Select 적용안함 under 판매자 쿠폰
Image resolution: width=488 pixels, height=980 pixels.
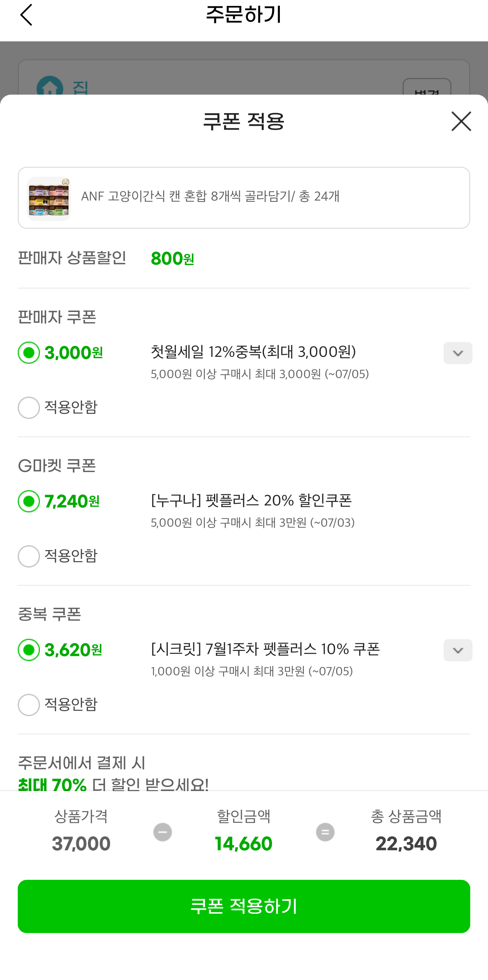pyautogui.click(x=29, y=407)
